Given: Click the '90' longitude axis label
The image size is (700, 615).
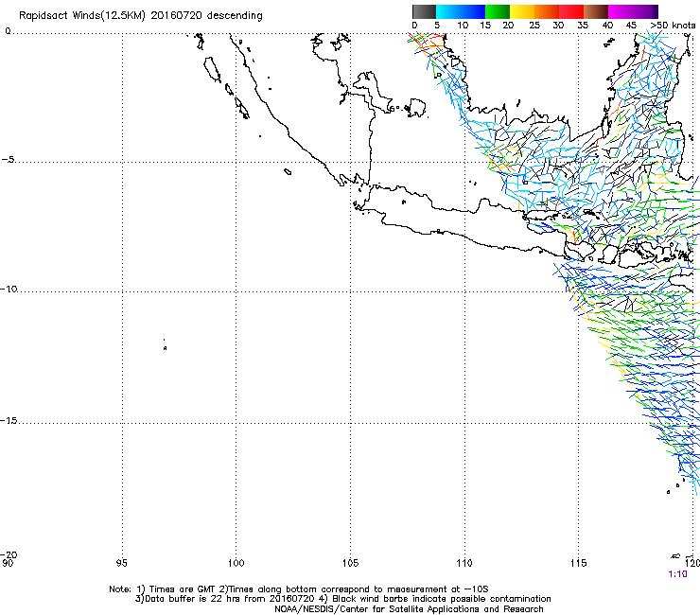Looking at the screenshot, I should point(8,563).
